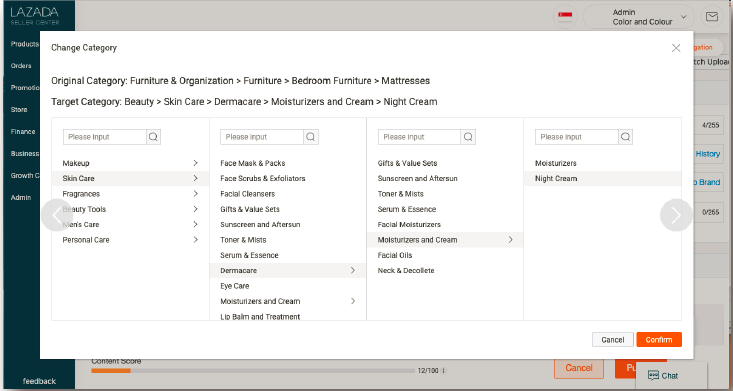
Task: Click the left carousel arrow
Action: [57, 215]
